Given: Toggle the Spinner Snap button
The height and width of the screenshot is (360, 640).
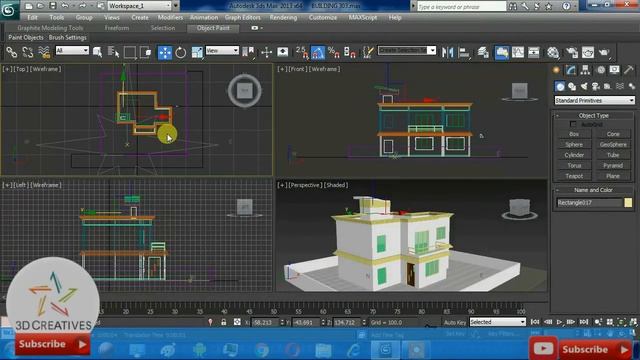Looking at the screenshot, I should point(350,52).
